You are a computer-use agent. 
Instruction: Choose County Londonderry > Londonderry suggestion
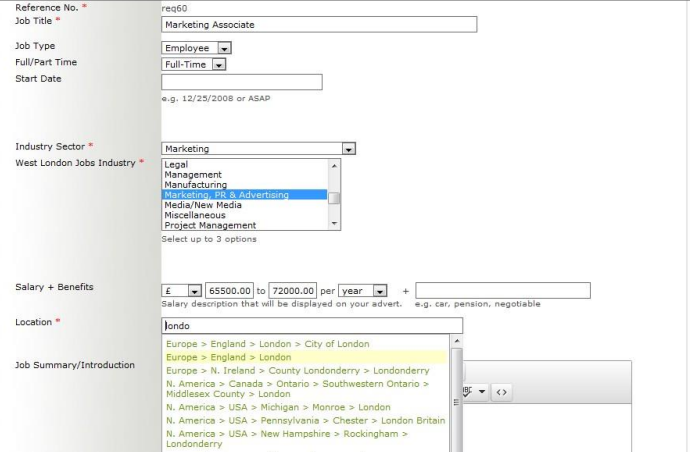click(x=305, y=371)
